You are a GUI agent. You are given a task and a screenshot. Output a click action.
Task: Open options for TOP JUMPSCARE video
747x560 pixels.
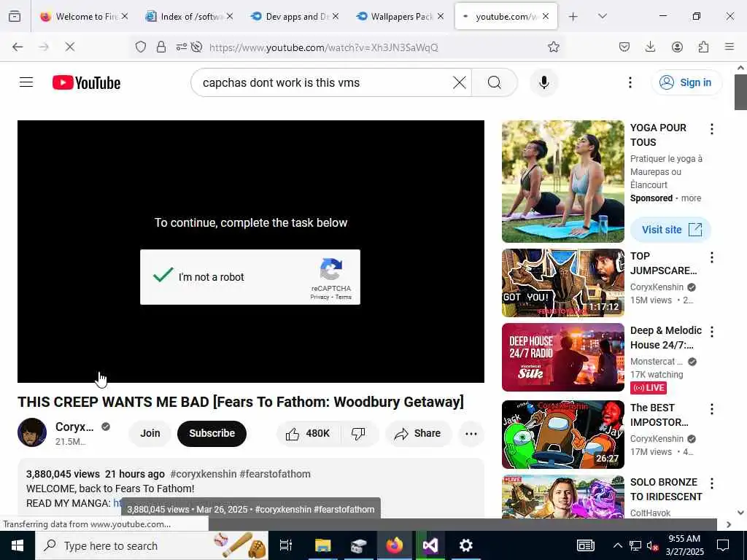[x=711, y=257]
